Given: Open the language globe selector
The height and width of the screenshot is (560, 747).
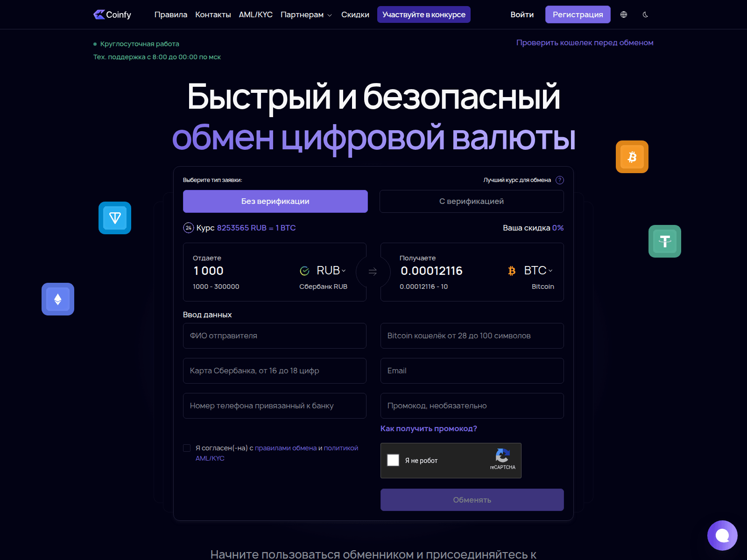Looking at the screenshot, I should coord(624,14).
